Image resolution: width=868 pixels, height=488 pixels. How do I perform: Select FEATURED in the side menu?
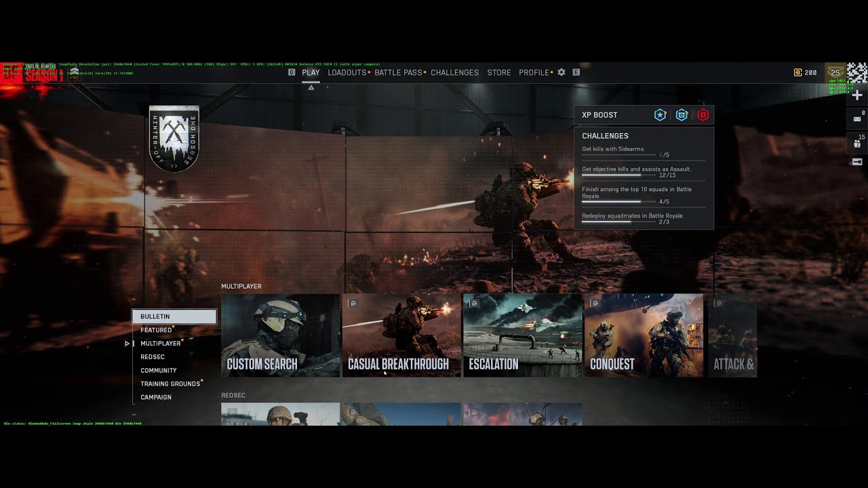[x=156, y=330]
